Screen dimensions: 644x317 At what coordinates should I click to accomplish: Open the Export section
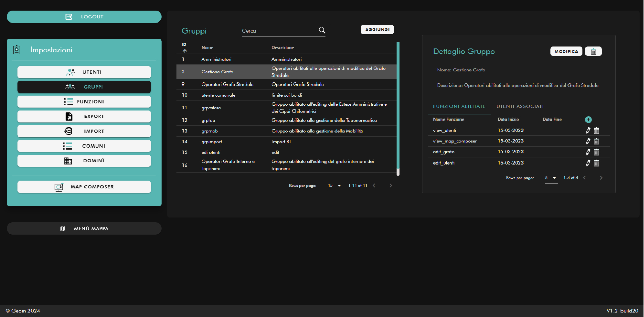coord(84,116)
